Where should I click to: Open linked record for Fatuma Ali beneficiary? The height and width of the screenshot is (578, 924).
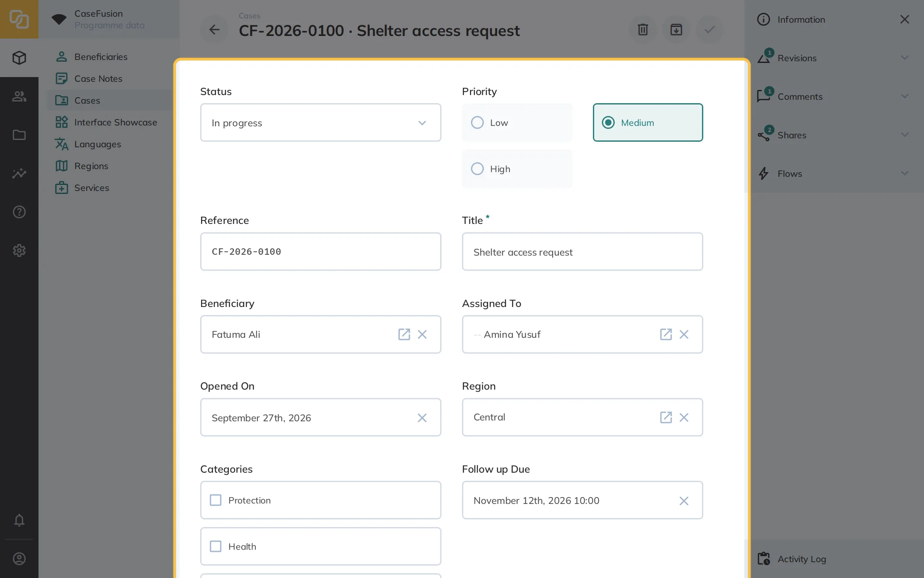[x=404, y=334]
